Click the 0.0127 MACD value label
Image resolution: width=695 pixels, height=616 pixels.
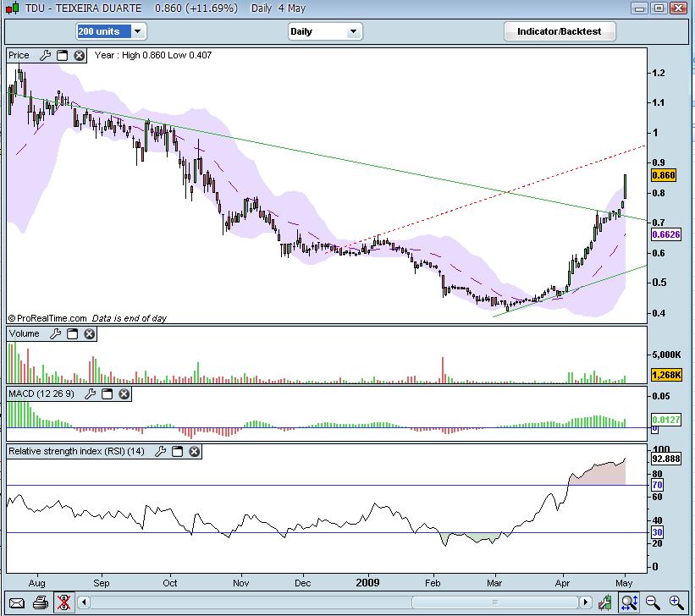click(x=666, y=419)
